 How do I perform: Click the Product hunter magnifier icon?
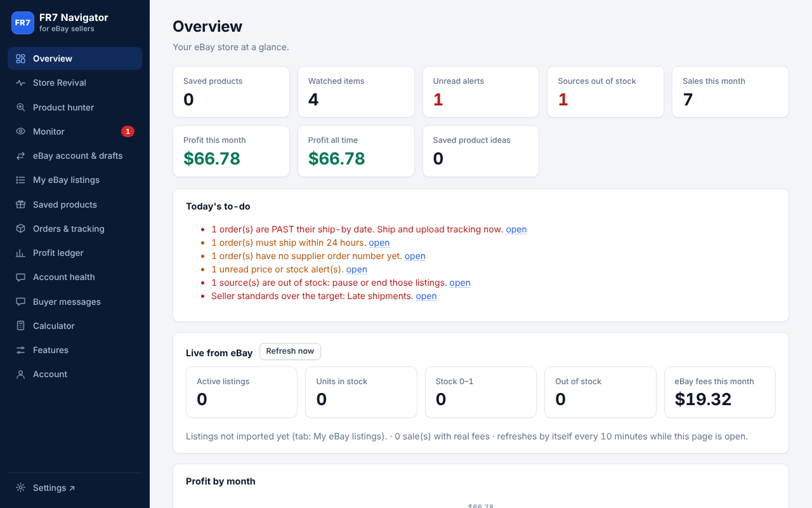pos(20,107)
